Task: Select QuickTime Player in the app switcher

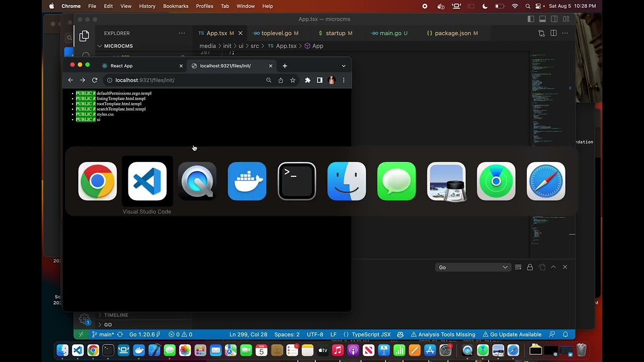Action: coord(197,182)
